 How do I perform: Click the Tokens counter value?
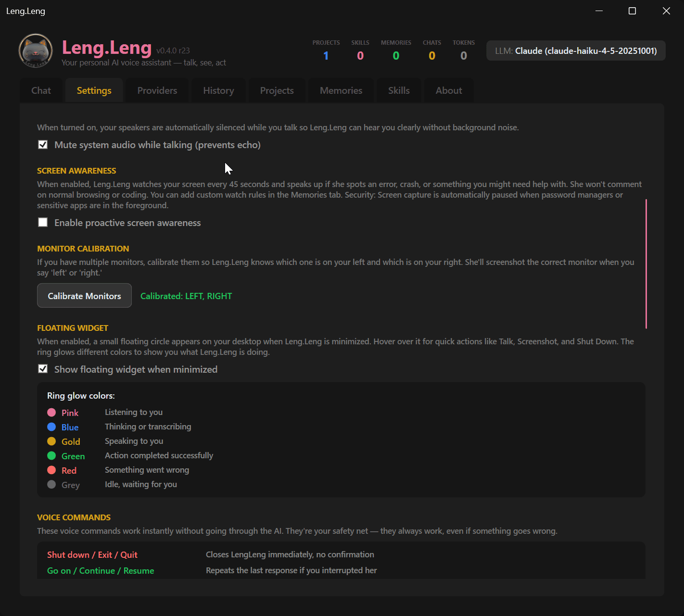point(463,56)
